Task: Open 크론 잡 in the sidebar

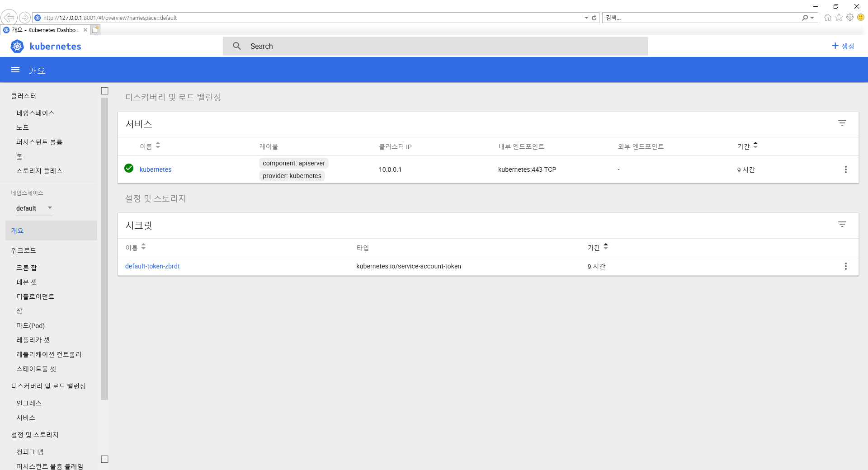Action: [x=27, y=268]
